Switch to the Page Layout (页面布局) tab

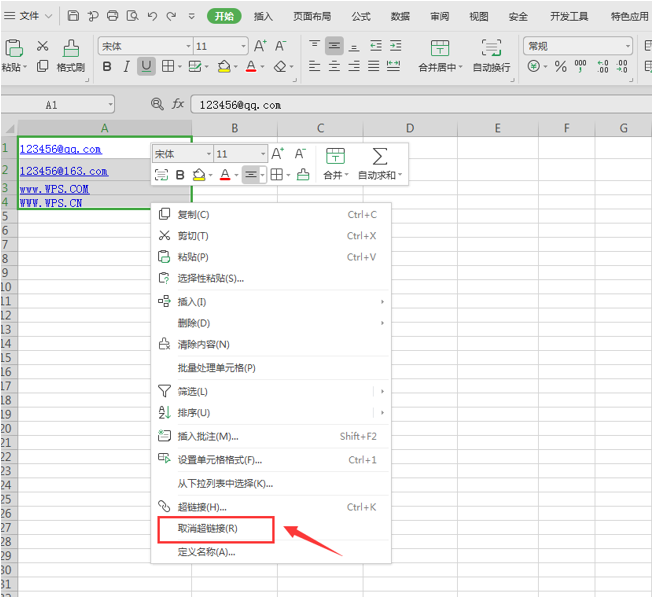[x=312, y=17]
